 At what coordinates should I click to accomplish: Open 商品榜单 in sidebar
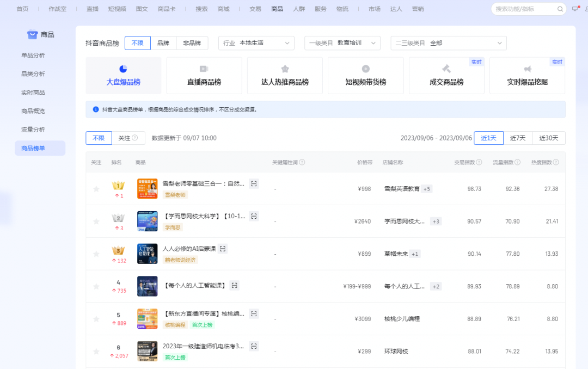click(40, 148)
